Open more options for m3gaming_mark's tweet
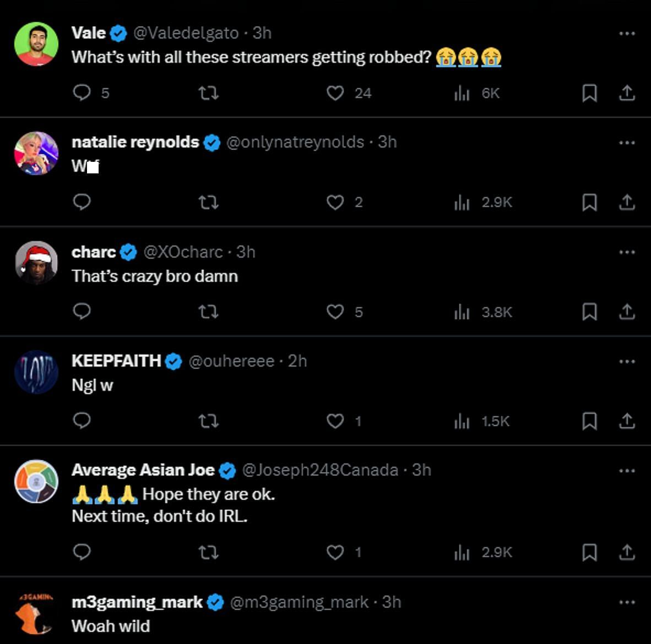651x644 pixels. click(627, 602)
